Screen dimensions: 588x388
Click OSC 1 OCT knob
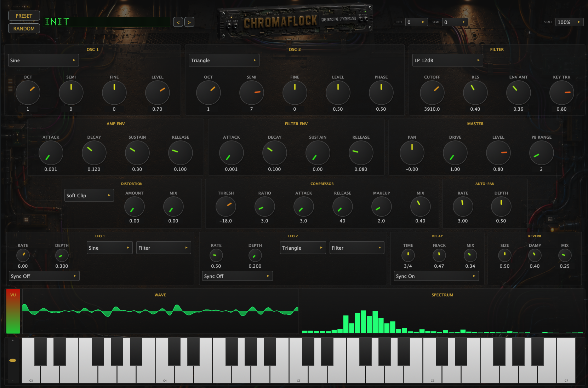click(28, 93)
